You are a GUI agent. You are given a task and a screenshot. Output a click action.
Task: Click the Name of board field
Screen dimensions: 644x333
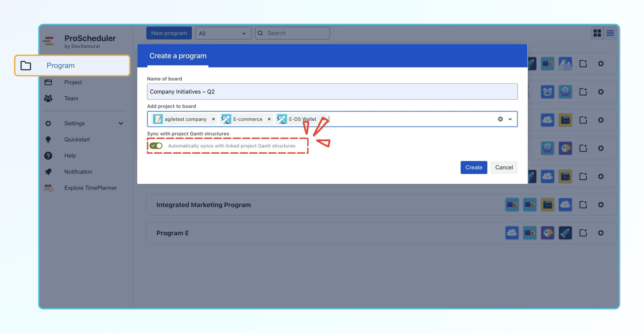332,92
